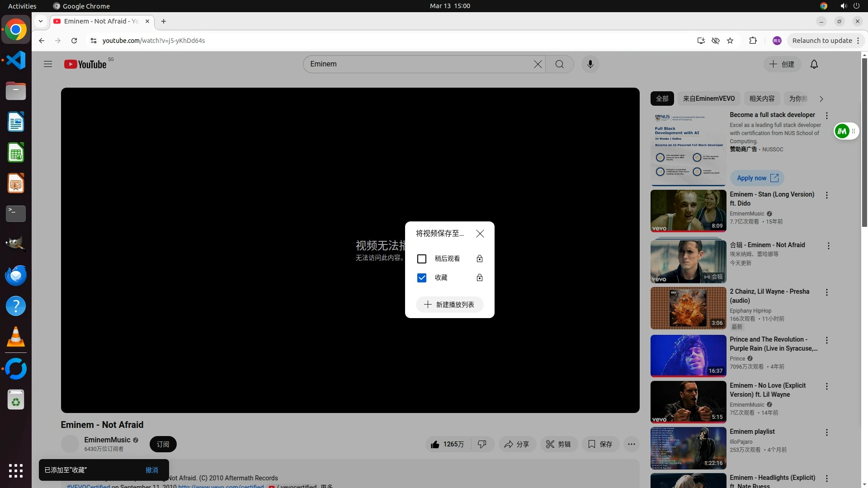Open Purple Rain video thumbnail
Image resolution: width=868 pixels, height=488 pixels.
click(x=688, y=356)
